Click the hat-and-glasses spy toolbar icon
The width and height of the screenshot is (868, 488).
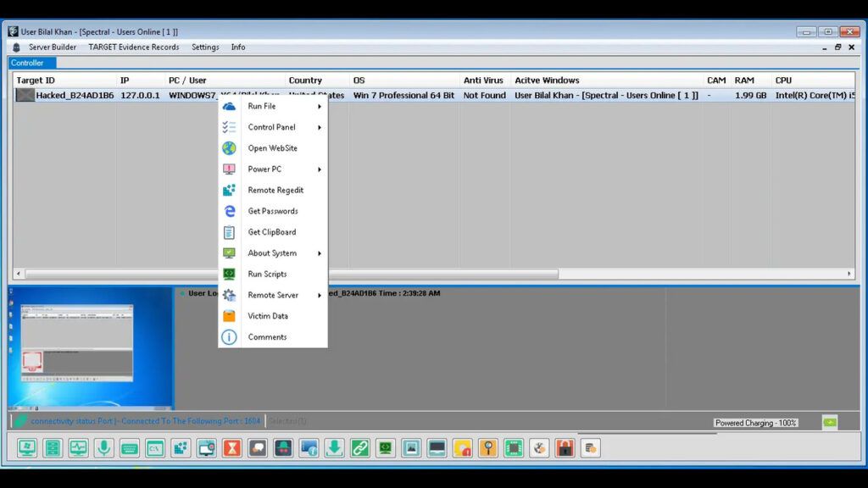(283, 447)
